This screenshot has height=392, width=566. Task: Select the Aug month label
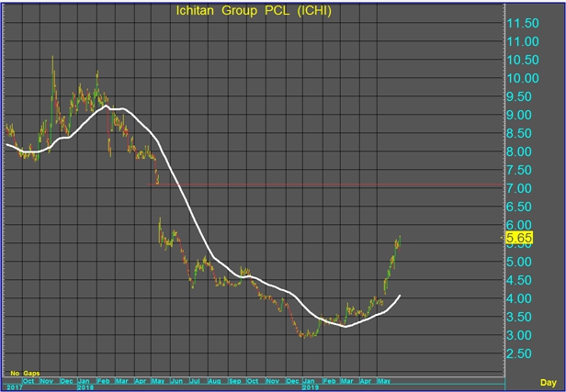214,381
